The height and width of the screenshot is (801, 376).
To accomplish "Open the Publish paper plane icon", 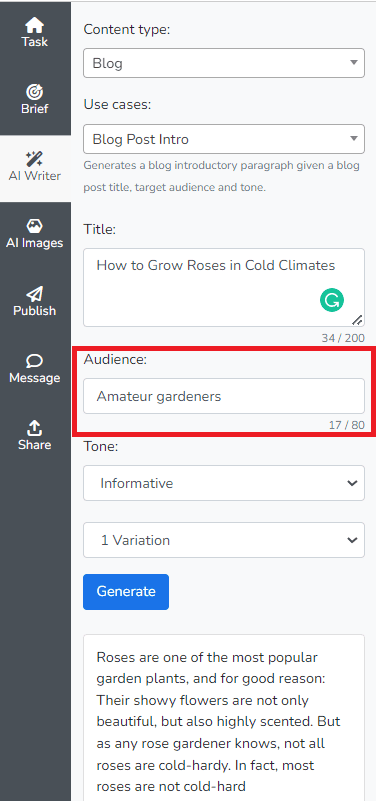I will [x=35, y=294].
